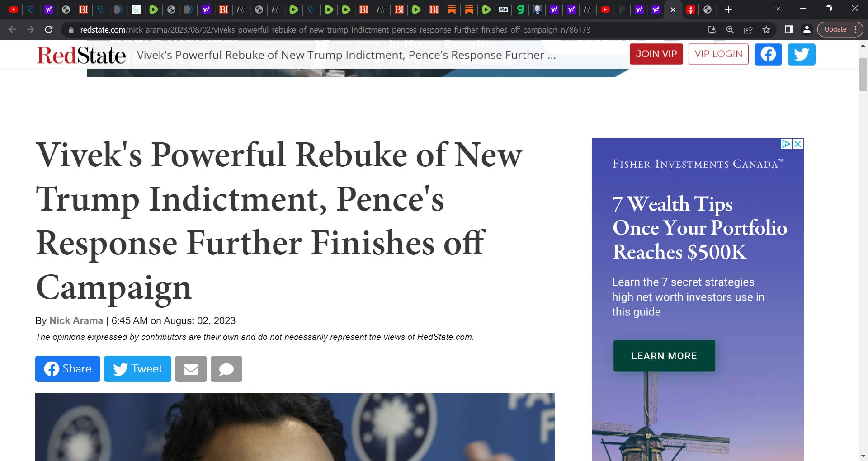
Task: Switch to the first YouTube tab
Action: click(14, 9)
